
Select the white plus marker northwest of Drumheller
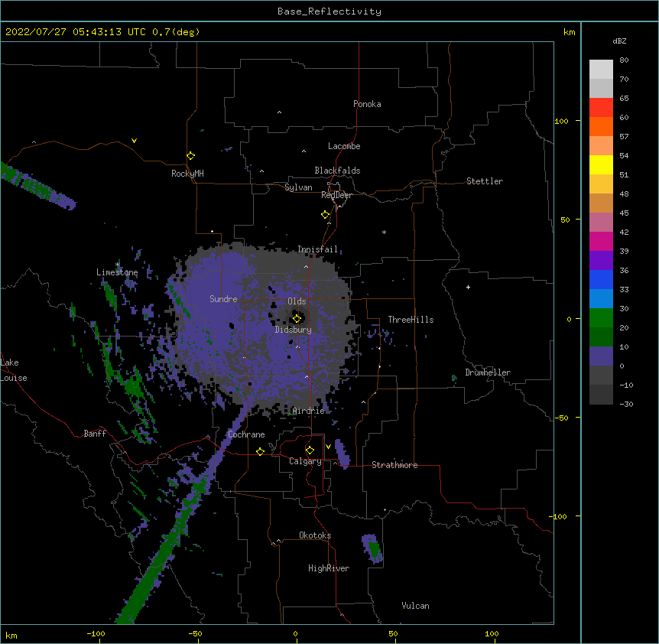pyautogui.click(x=468, y=287)
